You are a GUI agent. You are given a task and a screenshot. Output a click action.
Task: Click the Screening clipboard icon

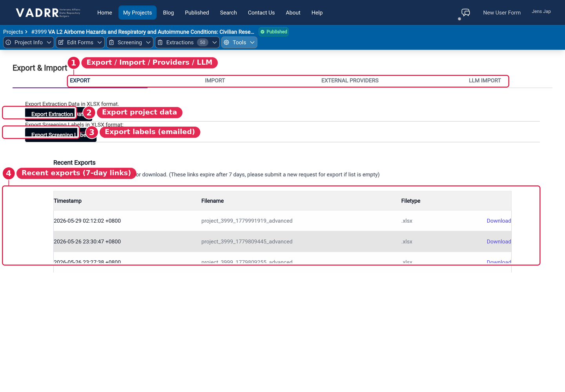[111, 42]
